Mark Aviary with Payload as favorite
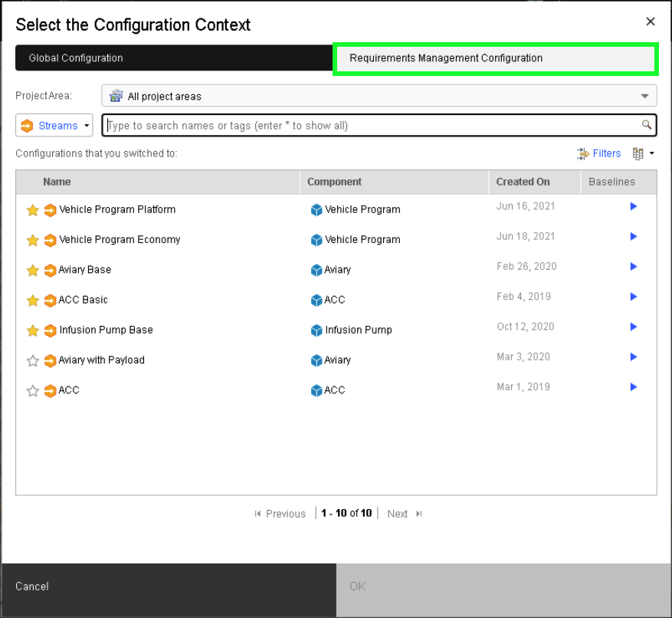 33,360
